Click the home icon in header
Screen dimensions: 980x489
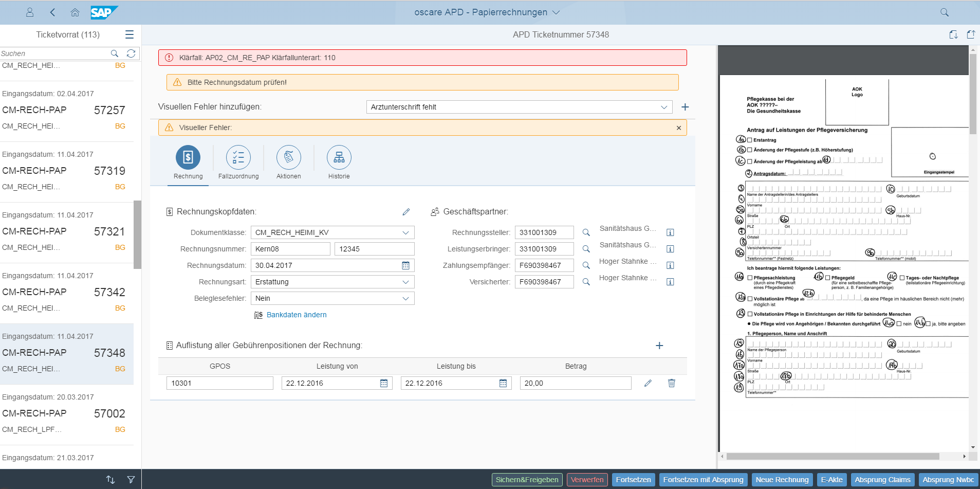(75, 12)
